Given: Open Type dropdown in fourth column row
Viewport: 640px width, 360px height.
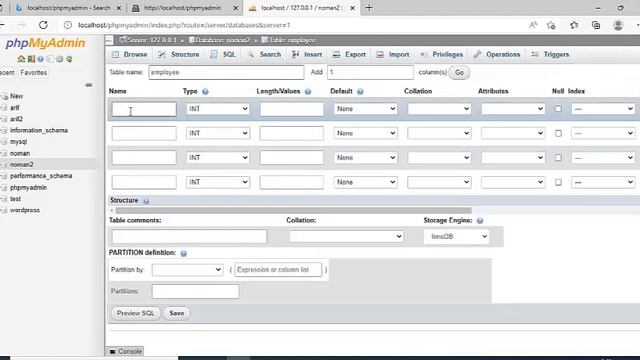Looking at the screenshot, I should (x=218, y=182).
